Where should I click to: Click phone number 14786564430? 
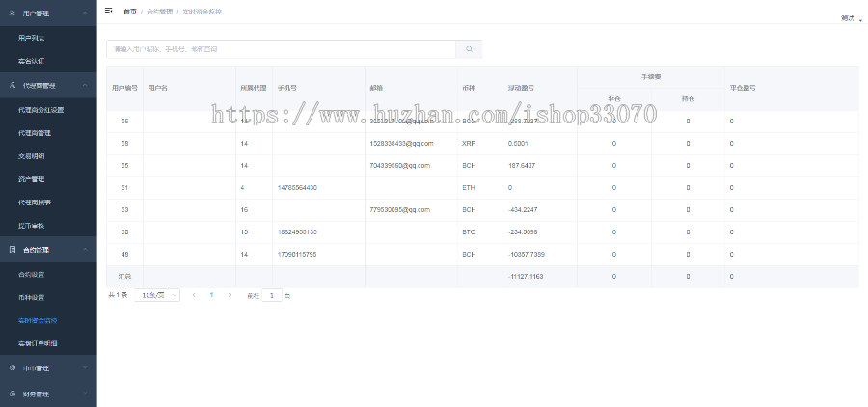click(297, 188)
